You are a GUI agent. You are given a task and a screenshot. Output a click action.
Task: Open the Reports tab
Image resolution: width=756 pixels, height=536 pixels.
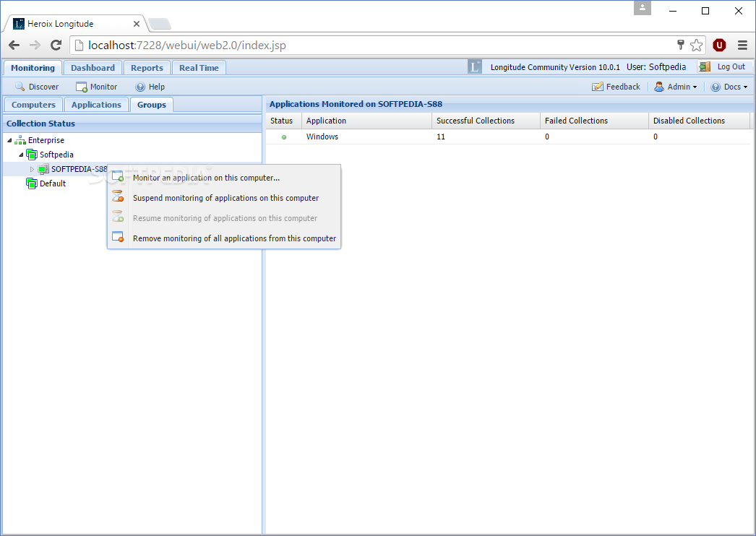tap(147, 68)
